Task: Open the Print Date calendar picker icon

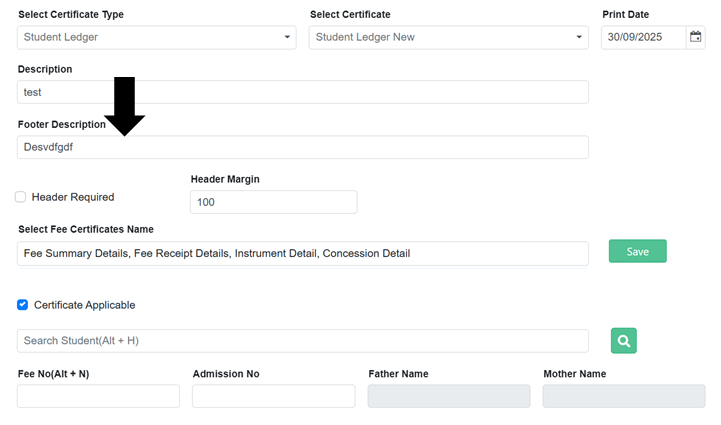Action: [x=695, y=37]
